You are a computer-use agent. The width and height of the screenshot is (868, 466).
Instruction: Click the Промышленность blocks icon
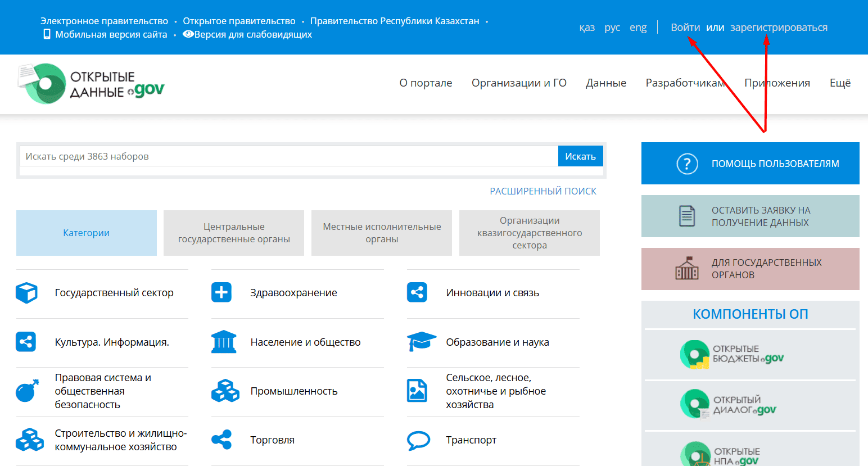coord(225,391)
